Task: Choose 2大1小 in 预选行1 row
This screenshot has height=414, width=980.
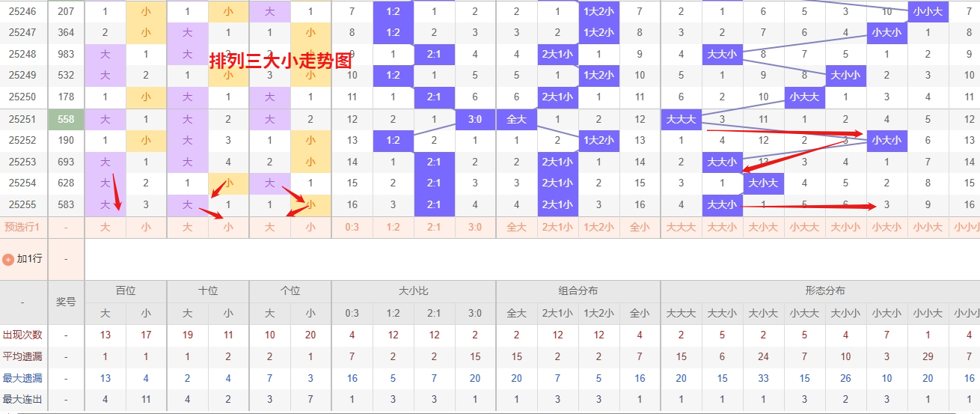Action: point(557,227)
